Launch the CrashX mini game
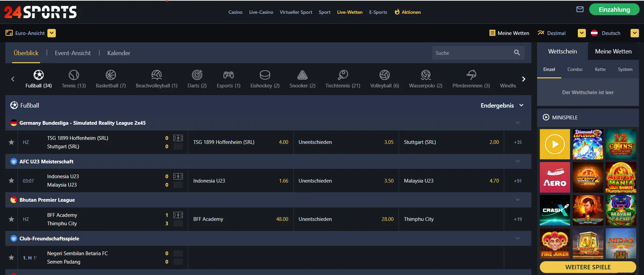644x275 pixels. (555, 210)
